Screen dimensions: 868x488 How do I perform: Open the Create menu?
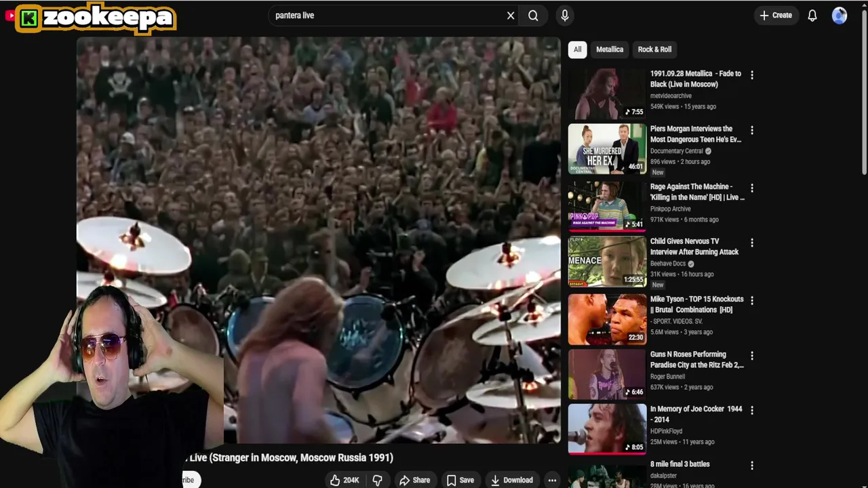click(776, 16)
